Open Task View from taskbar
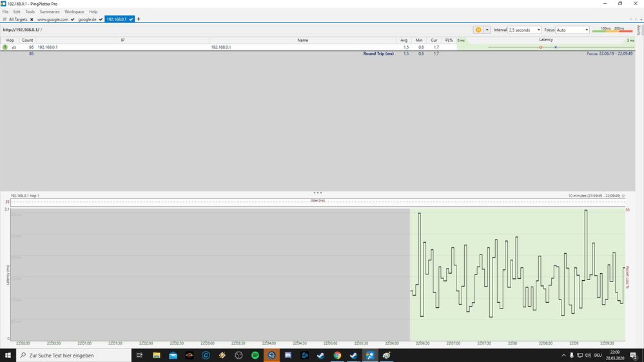The height and width of the screenshot is (362, 644). coord(140,355)
